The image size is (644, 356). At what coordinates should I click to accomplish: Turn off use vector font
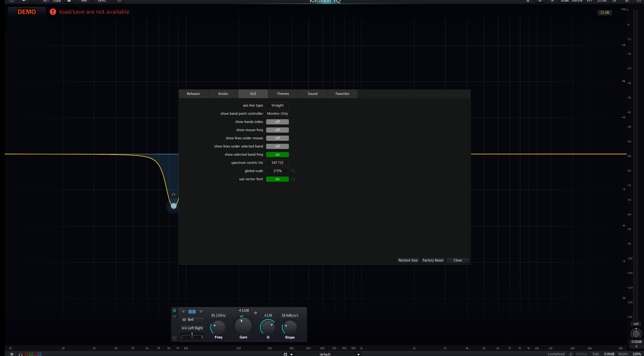click(x=277, y=179)
